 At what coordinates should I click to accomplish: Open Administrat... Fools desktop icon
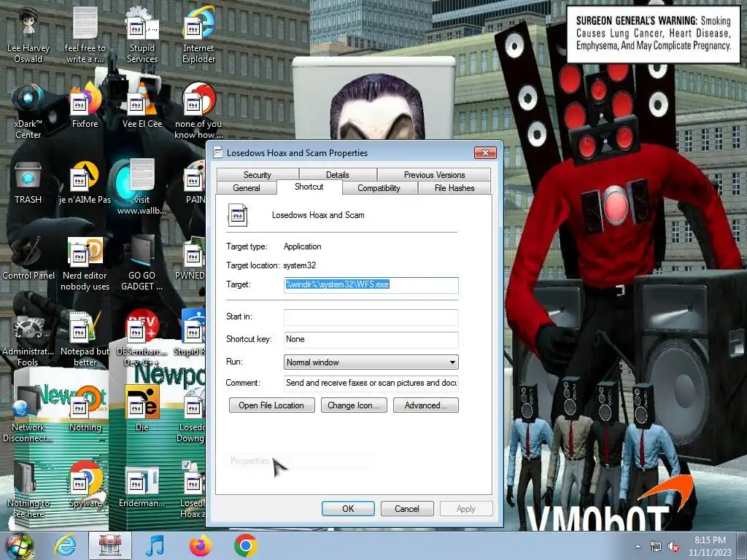pyautogui.click(x=28, y=339)
